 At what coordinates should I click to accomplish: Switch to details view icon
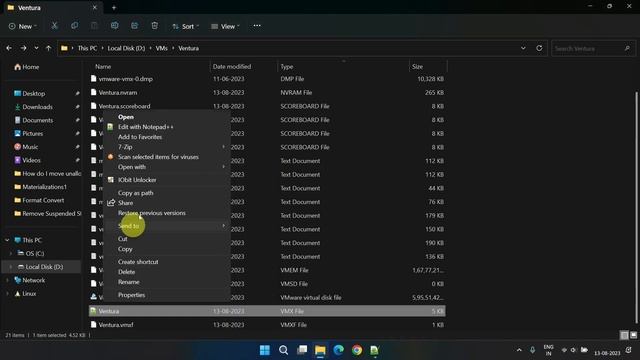pos(624,335)
